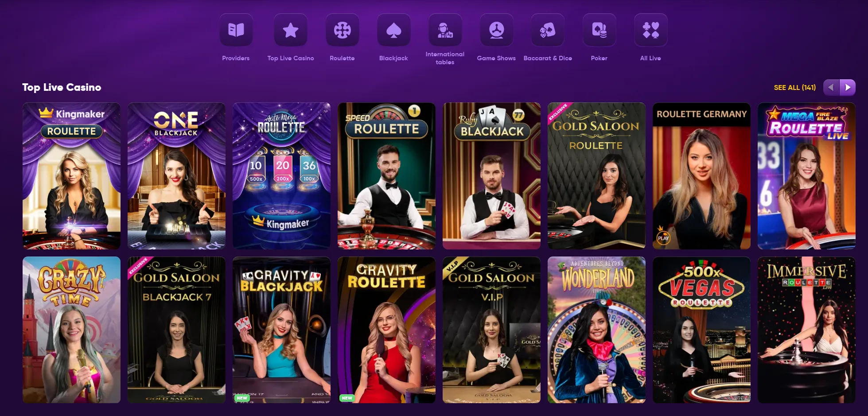Open the Baccarat & Dice icon
This screenshot has height=416, width=868.
coord(548,30)
